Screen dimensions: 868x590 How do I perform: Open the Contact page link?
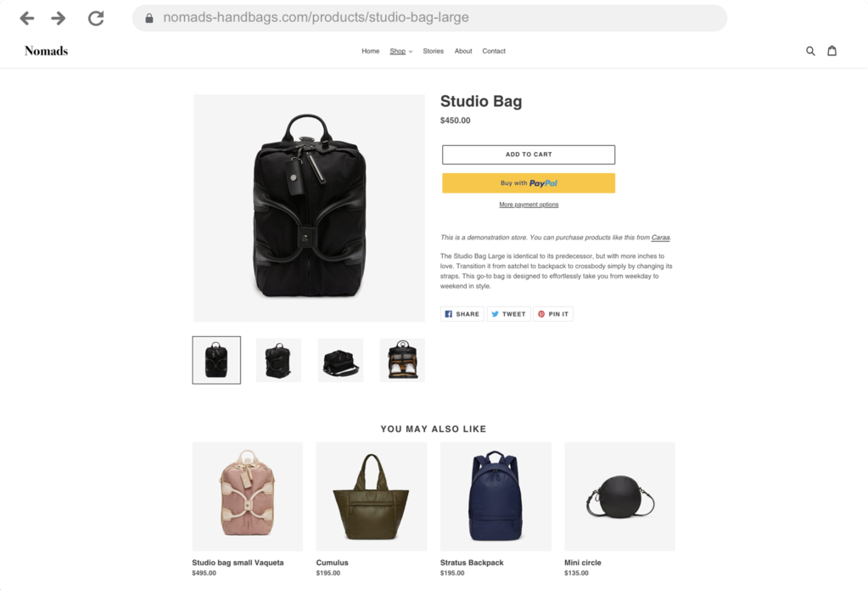point(493,51)
